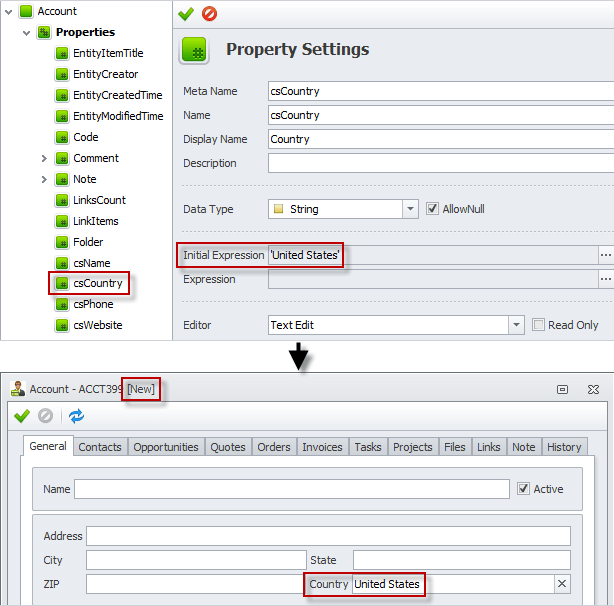
Task: Open the Data Type dropdown
Action: coord(410,209)
